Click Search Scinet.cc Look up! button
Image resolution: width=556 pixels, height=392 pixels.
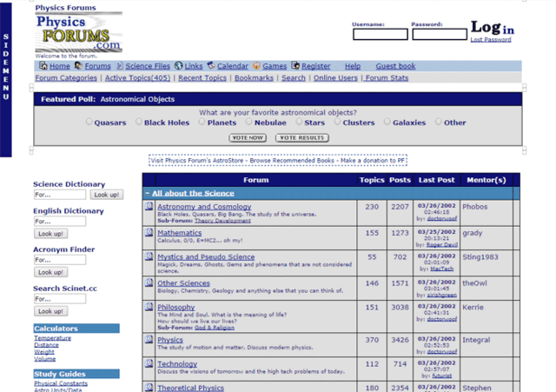pos(50,311)
